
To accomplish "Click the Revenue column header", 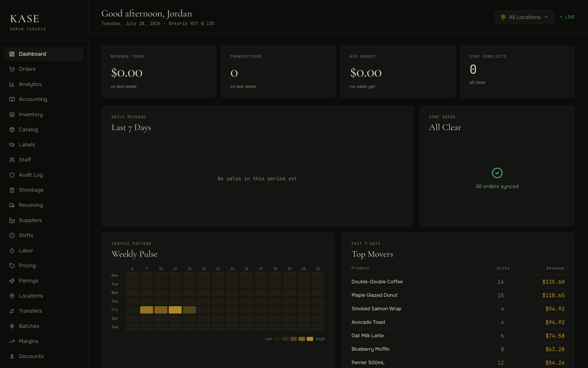I will click(555, 268).
